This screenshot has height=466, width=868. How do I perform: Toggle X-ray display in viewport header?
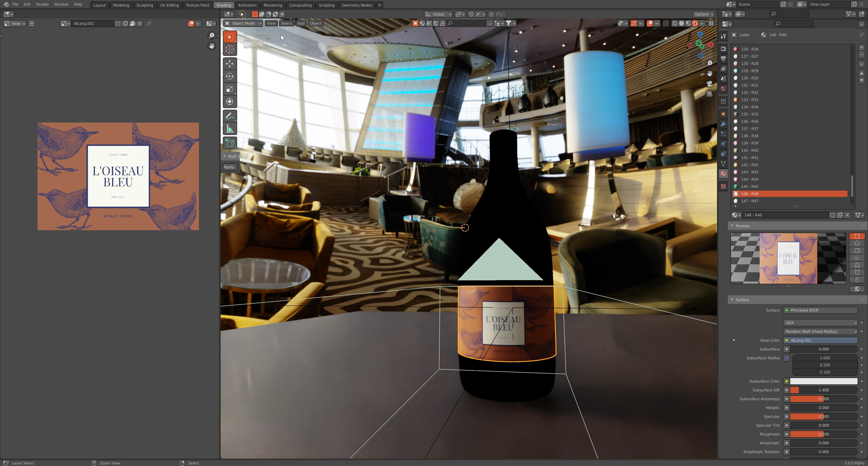coord(665,23)
